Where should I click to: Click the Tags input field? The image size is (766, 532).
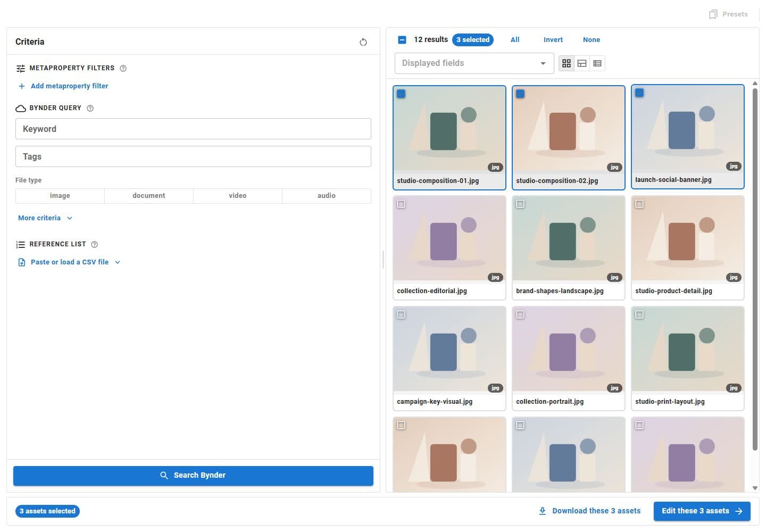click(193, 156)
